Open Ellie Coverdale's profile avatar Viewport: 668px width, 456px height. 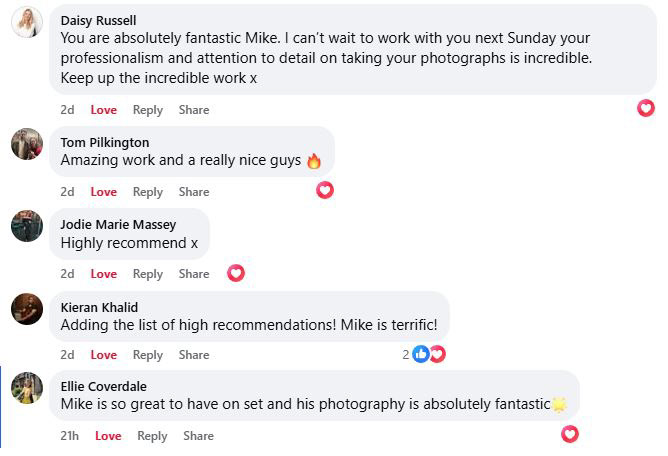point(27,388)
